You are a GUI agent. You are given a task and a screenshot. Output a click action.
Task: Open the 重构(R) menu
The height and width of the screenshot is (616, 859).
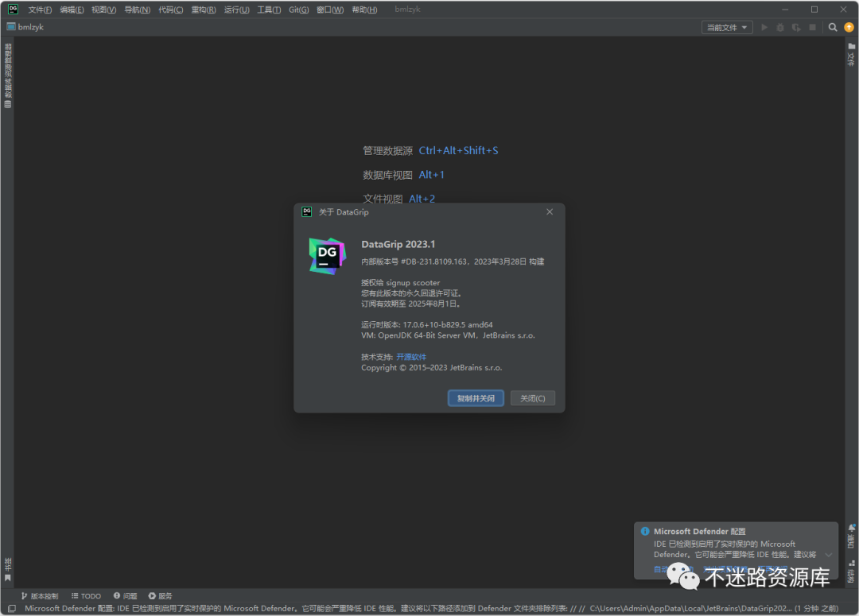coord(204,10)
